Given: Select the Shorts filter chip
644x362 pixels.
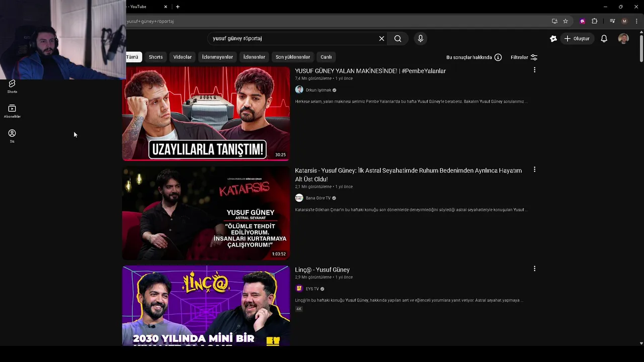Looking at the screenshot, I should (x=155, y=57).
